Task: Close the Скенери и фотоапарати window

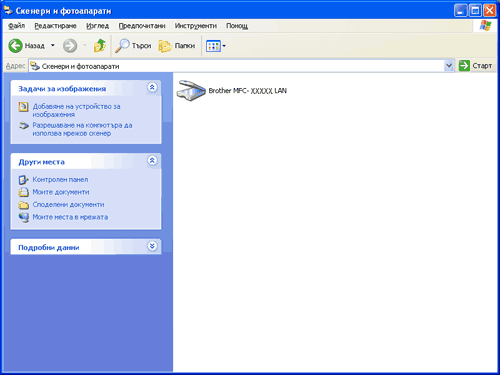Action: (490, 10)
